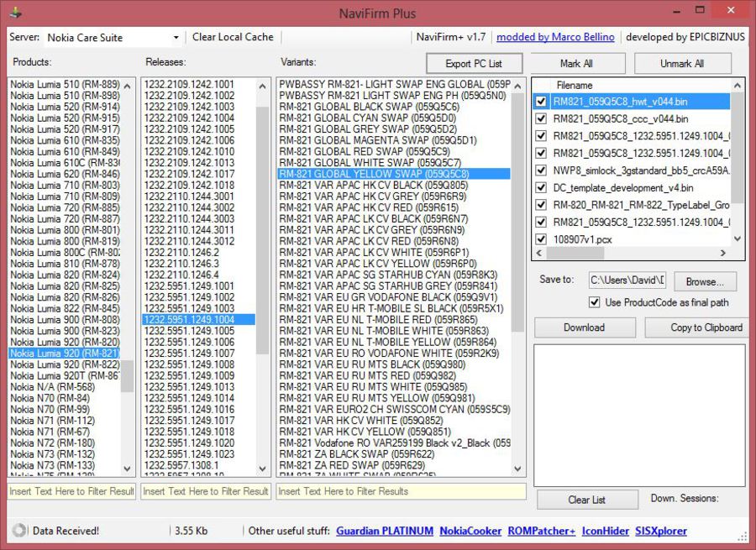Click left arrow of Filename horizontal scrollbar
This screenshot has width=756, height=550.
[x=539, y=253]
